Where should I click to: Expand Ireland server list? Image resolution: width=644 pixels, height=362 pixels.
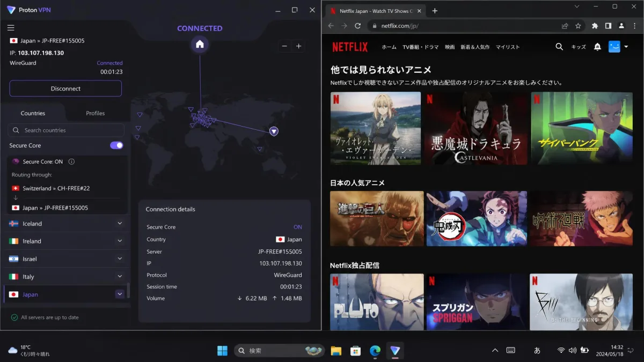[120, 241]
